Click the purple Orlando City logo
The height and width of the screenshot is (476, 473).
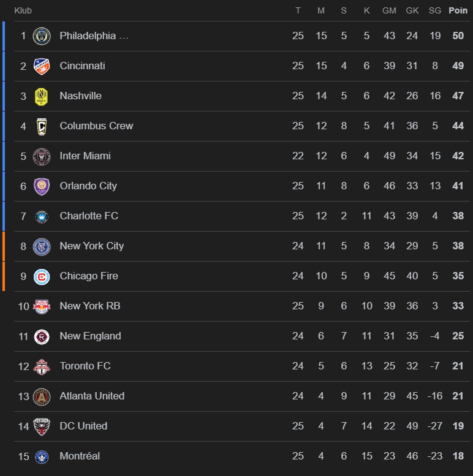tap(42, 186)
